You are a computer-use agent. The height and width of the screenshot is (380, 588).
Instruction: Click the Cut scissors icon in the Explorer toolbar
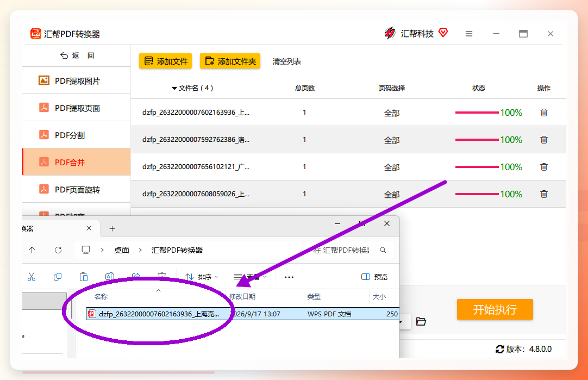(x=32, y=277)
